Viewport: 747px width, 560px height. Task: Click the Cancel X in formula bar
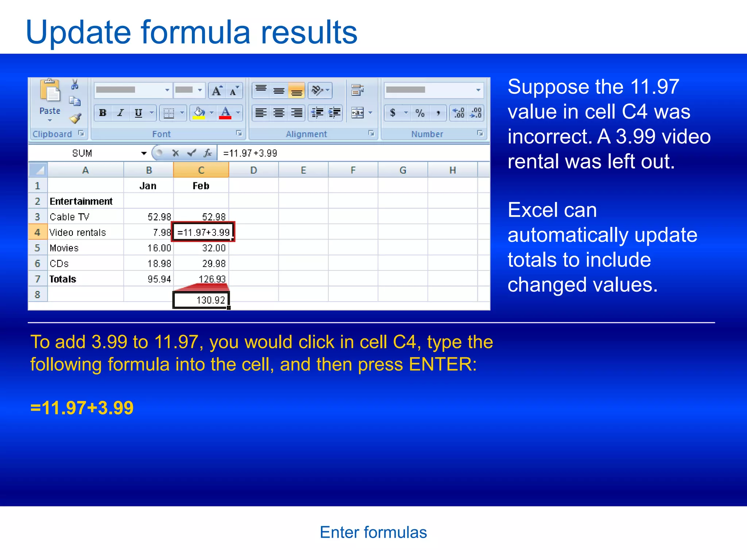point(175,153)
